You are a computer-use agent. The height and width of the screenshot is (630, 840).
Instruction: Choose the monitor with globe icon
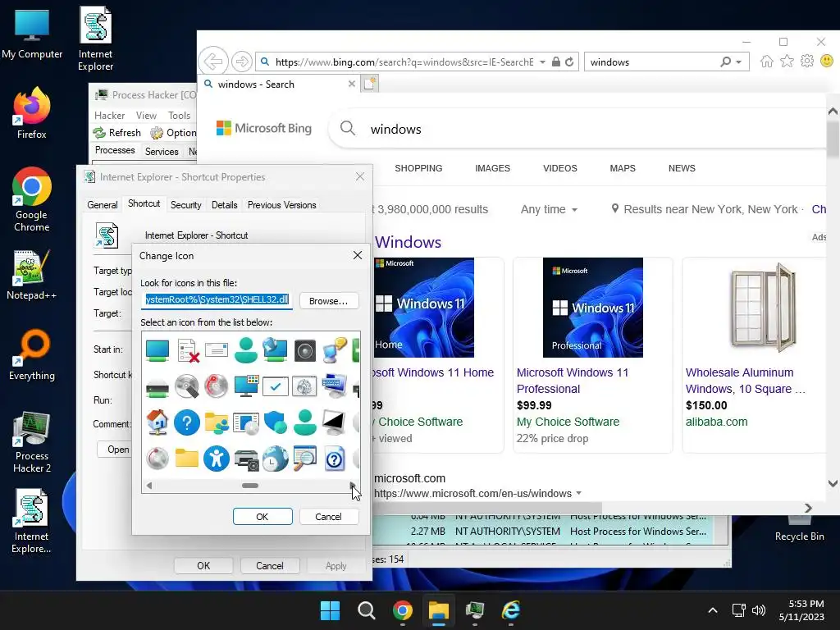(x=276, y=350)
